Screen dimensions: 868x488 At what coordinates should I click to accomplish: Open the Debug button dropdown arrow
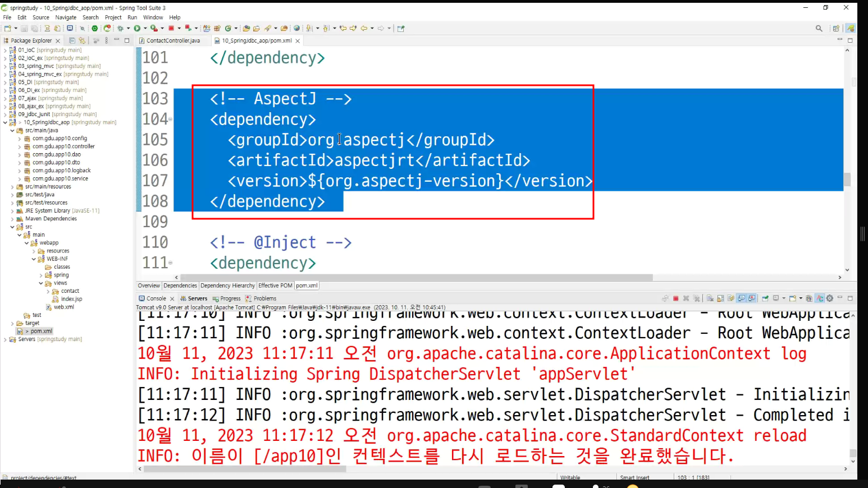point(128,28)
